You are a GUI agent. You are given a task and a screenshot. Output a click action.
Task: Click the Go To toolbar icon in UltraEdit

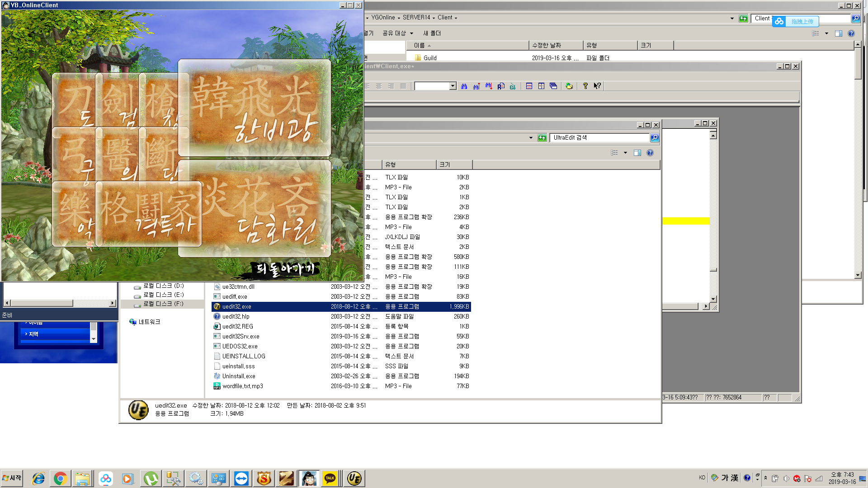click(512, 86)
